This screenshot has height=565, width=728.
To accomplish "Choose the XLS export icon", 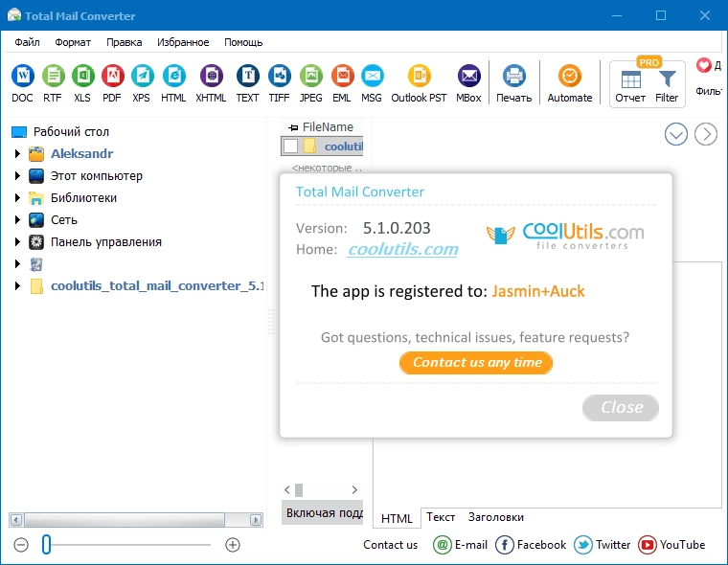I will coord(82,76).
